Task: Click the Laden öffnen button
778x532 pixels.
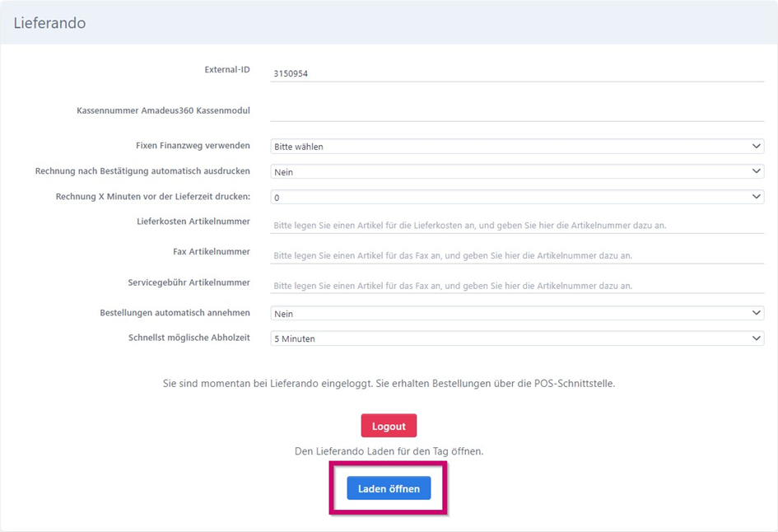Action: 389,488
